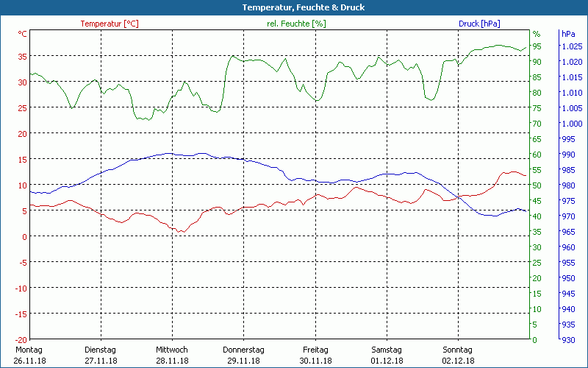Click the 'Montag' day label
This screenshot has width=588, height=368.
(29, 350)
